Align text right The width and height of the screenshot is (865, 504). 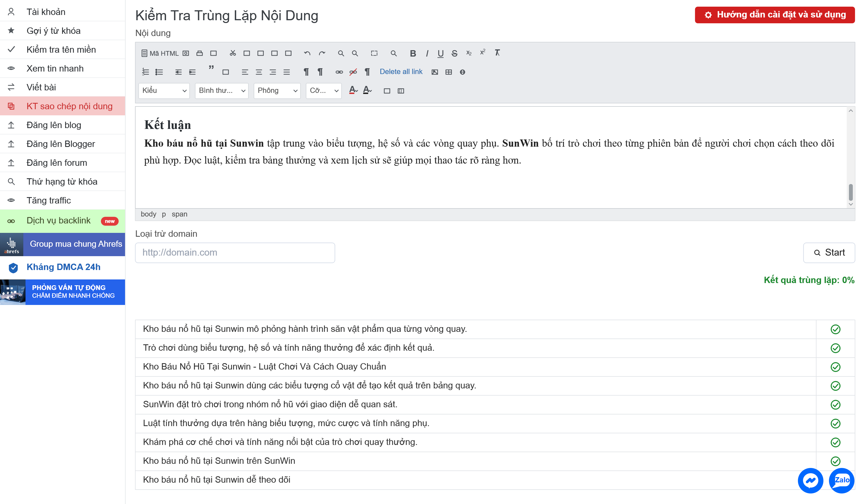[x=273, y=72]
